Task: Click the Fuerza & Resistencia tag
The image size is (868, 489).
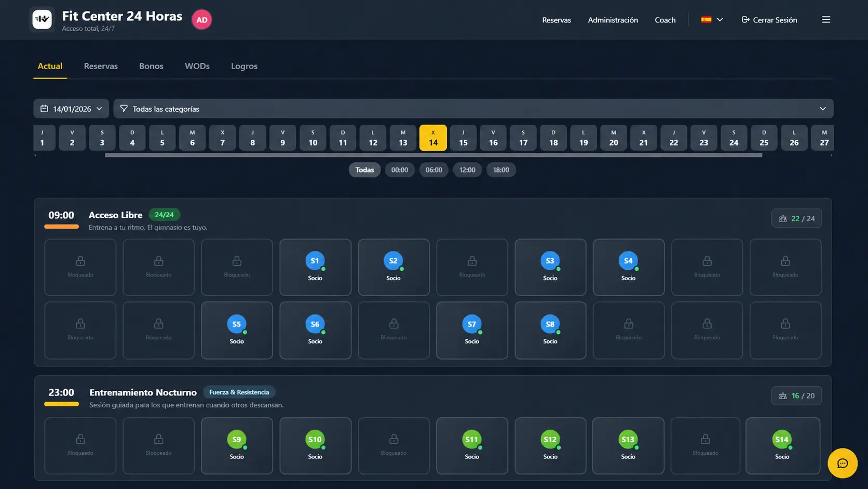Action: point(239,392)
